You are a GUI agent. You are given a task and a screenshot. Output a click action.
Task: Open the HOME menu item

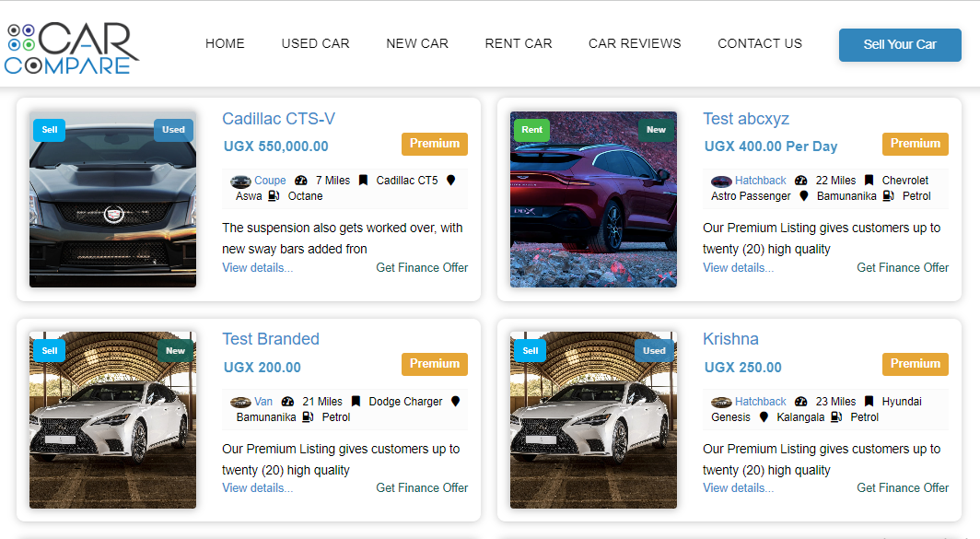(x=225, y=44)
